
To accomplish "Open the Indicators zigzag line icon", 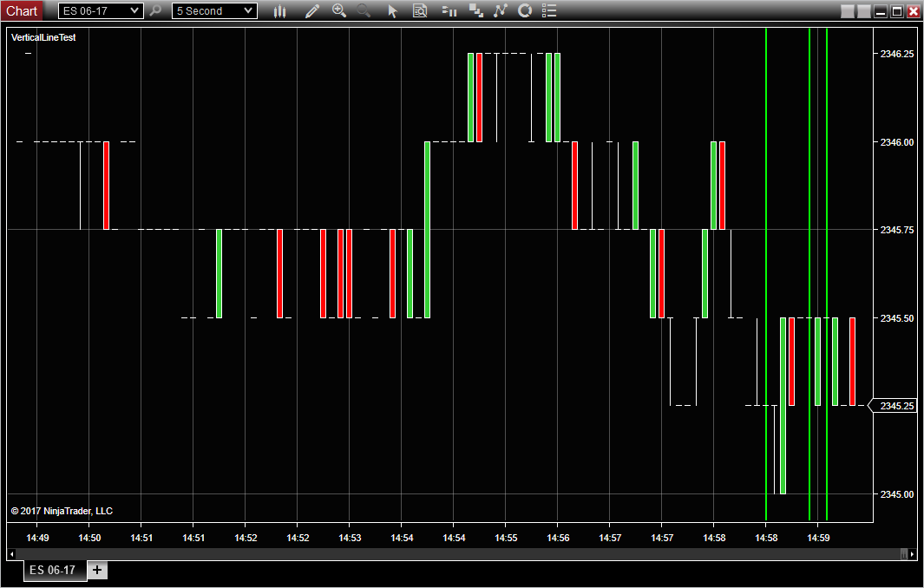I will tap(501, 10).
